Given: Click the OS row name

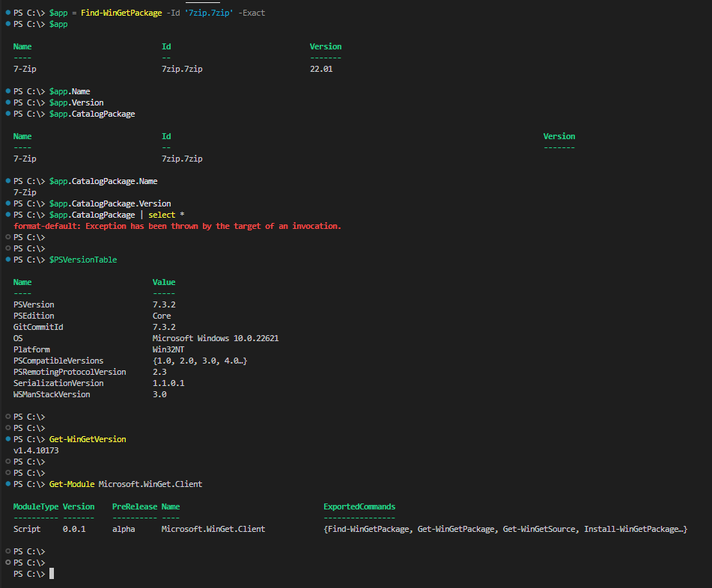Looking at the screenshot, I should click(x=18, y=338).
